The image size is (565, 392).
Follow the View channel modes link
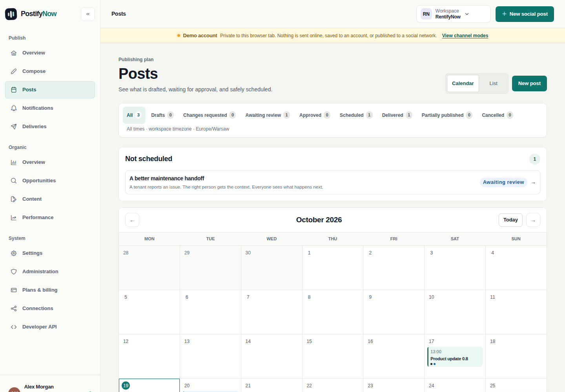click(465, 36)
